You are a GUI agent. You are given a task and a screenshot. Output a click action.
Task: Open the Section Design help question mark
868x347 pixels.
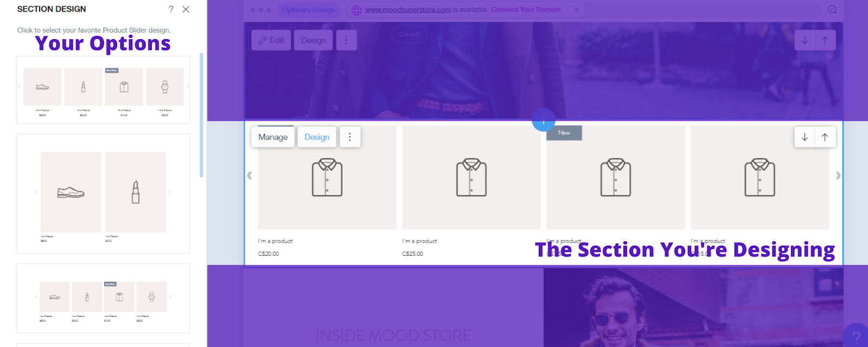tap(171, 9)
